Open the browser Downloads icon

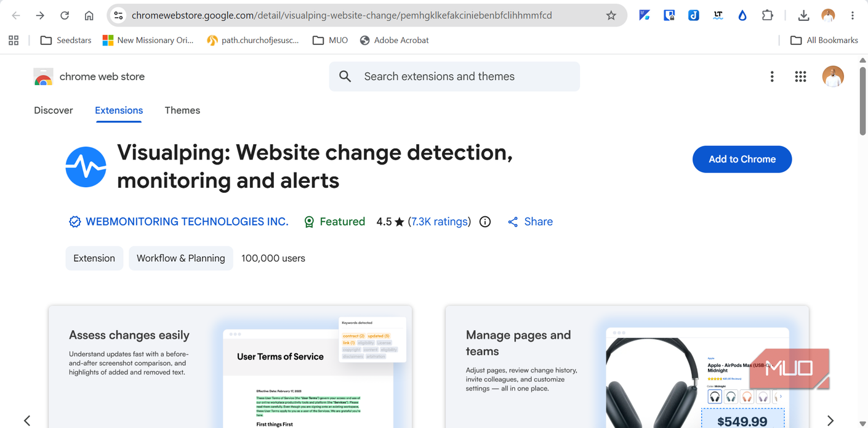[803, 15]
